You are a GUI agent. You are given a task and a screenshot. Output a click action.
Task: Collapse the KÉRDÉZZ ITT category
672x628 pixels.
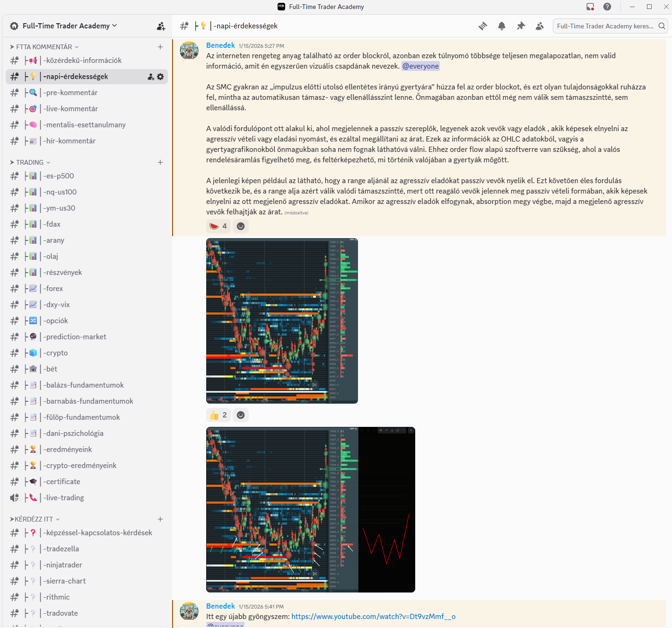pos(34,519)
